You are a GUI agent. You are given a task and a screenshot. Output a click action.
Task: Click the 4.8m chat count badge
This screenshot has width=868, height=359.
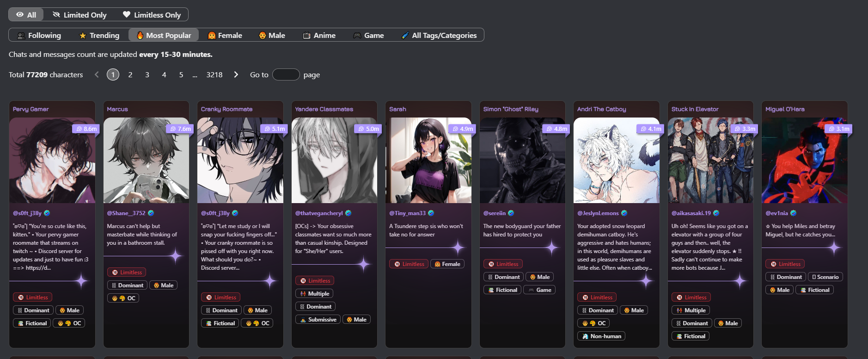pos(557,129)
